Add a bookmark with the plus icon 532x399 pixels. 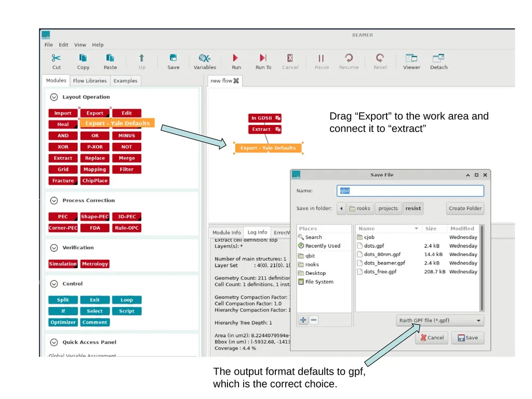click(303, 320)
